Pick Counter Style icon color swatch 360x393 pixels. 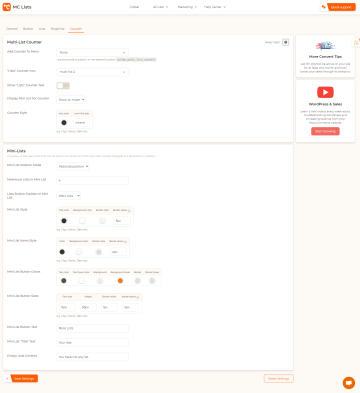[x=64, y=123]
